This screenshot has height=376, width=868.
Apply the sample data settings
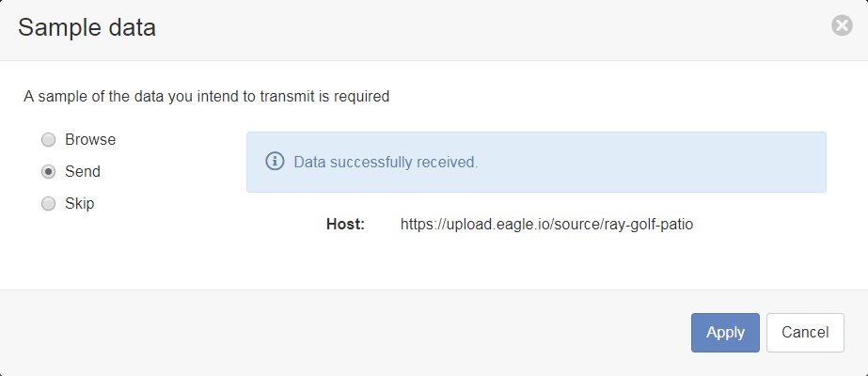point(725,333)
